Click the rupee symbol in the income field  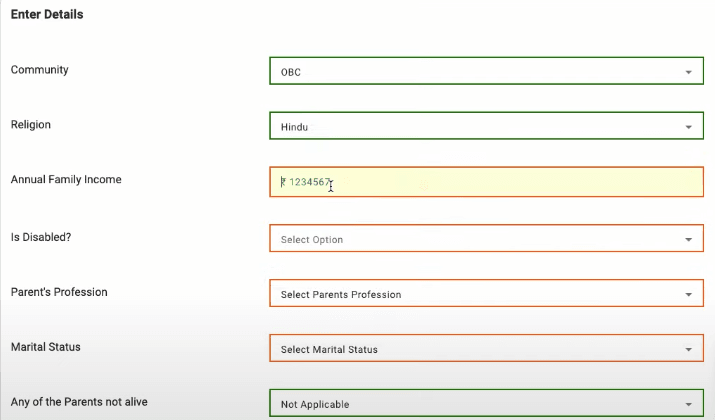coord(283,182)
